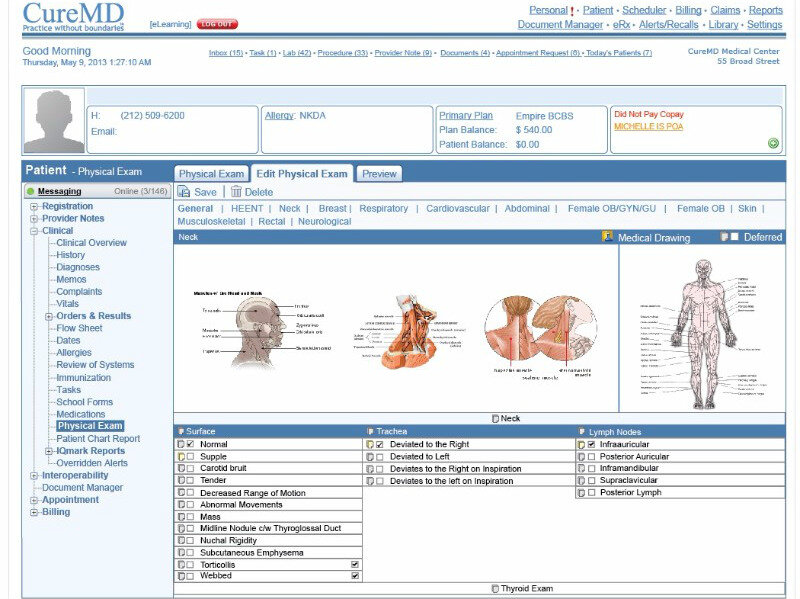Click the green Messaging status dot

point(31,191)
